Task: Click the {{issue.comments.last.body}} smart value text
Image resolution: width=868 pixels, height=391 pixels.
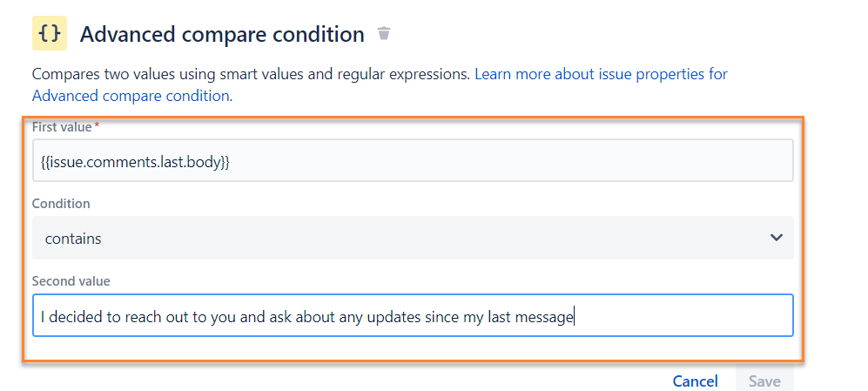Action: [x=134, y=161]
